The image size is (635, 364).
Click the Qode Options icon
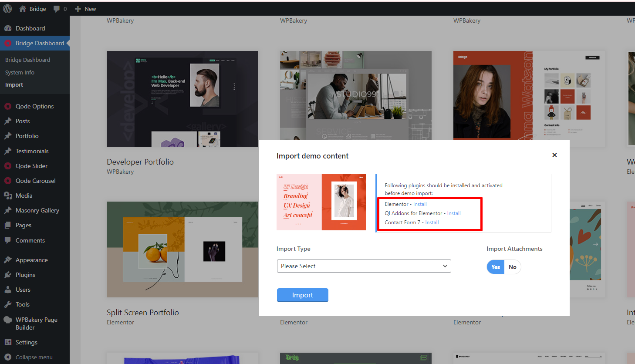[x=8, y=106]
